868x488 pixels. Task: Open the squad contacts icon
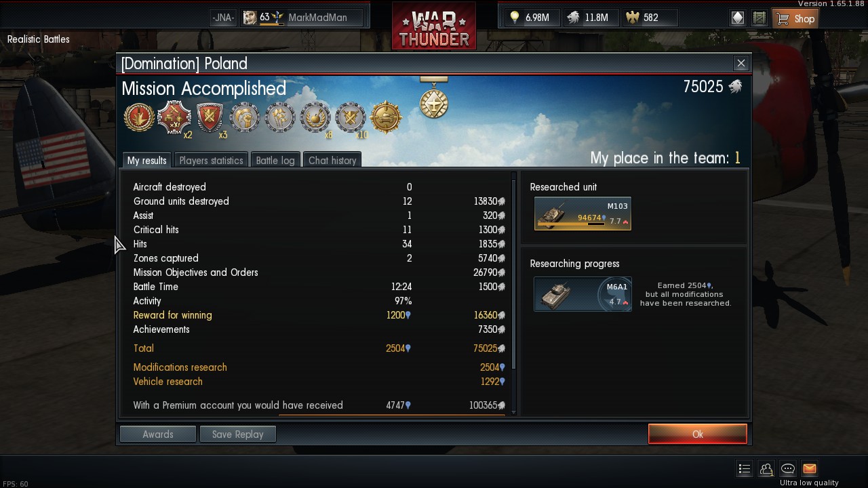click(x=766, y=468)
